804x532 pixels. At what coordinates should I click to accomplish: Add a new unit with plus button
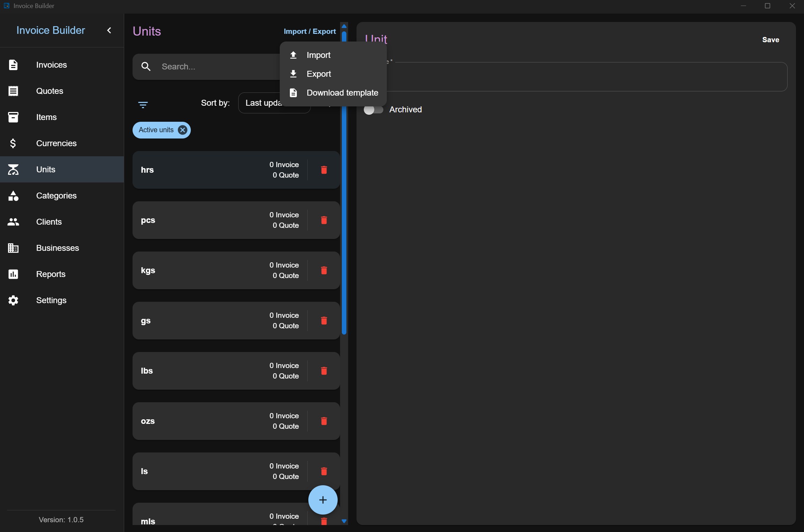323,500
